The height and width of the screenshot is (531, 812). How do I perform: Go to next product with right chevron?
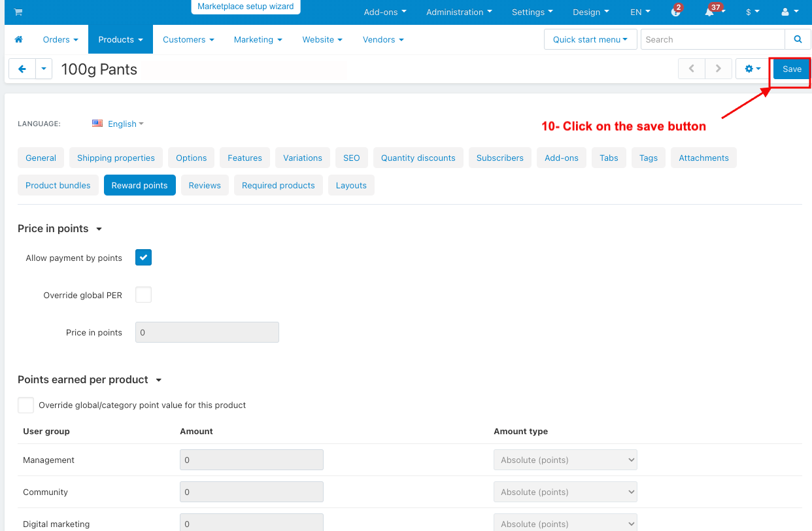point(718,69)
